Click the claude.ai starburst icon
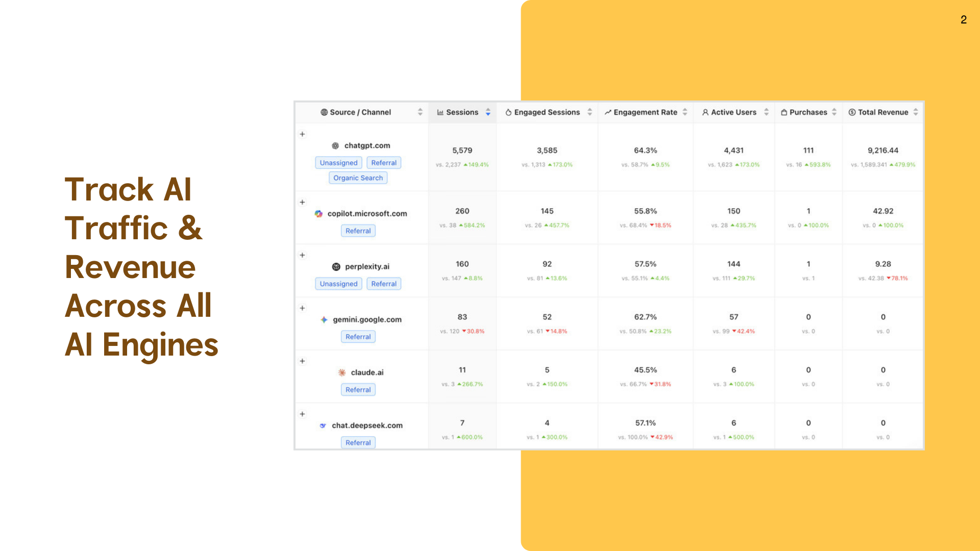Image resolution: width=980 pixels, height=551 pixels. [342, 373]
